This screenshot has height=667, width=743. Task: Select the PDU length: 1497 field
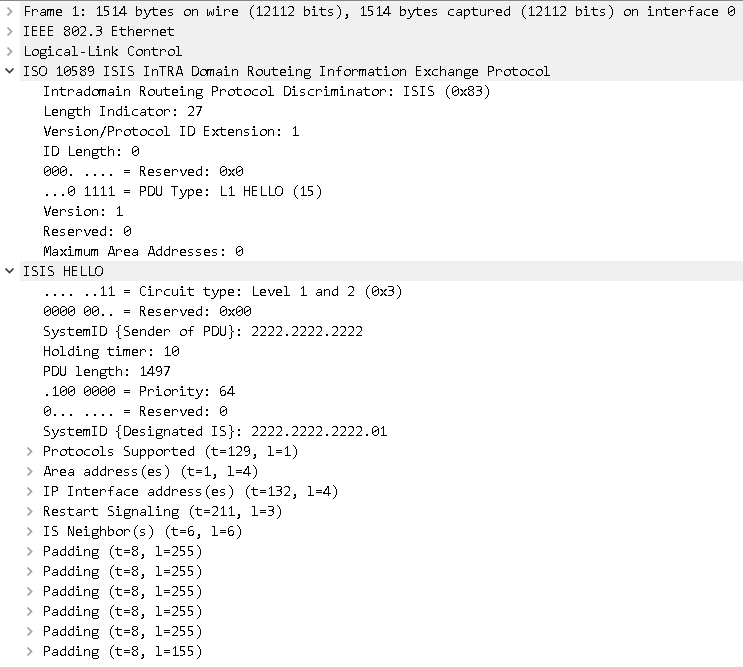(x=107, y=371)
